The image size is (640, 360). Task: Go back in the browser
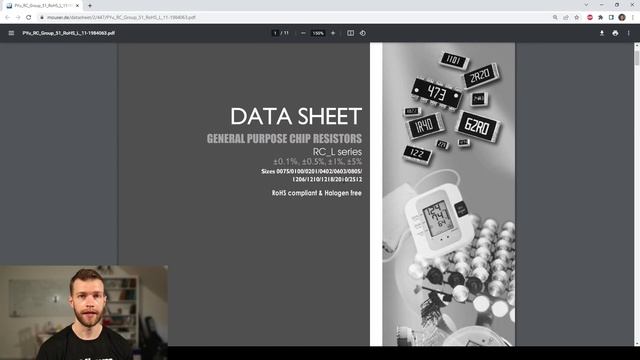click(x=7, y=17)
